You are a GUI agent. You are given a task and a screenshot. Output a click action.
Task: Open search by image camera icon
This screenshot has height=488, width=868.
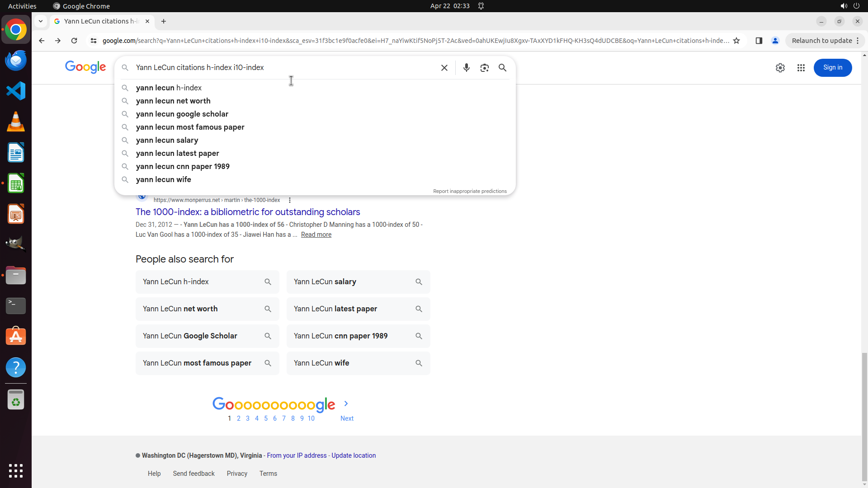click(484, 68)
